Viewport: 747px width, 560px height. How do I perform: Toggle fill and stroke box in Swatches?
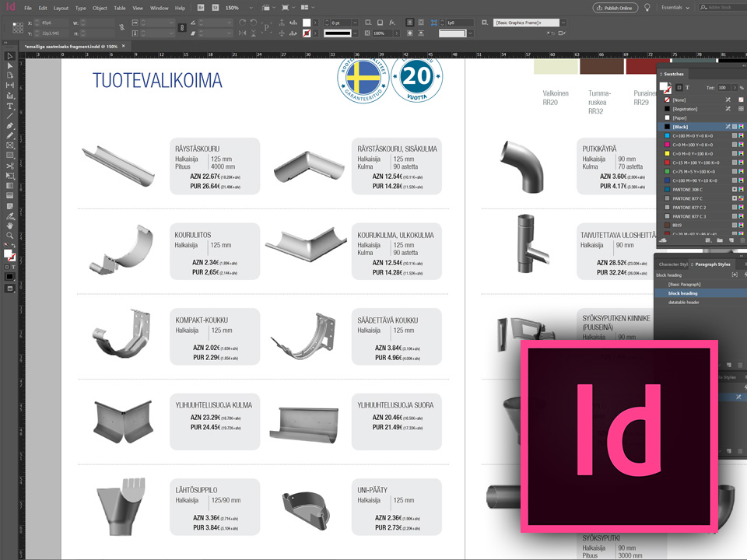click(x=665, y=88)
